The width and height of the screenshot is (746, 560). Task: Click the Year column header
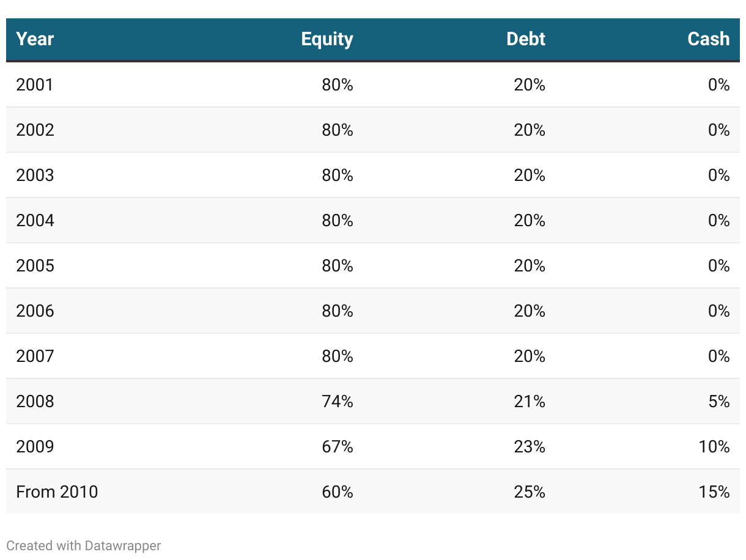(x=35, y=39)
